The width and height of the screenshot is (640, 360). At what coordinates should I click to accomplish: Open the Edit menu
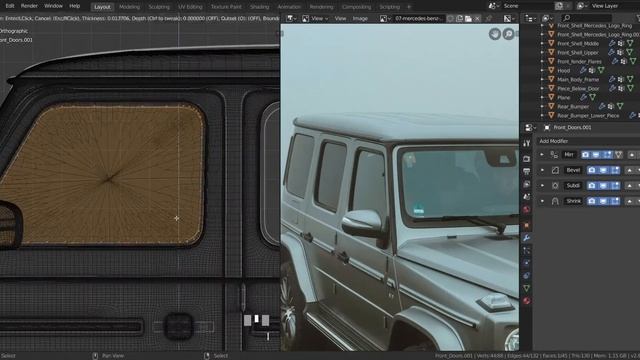click(x=10, y=6)
